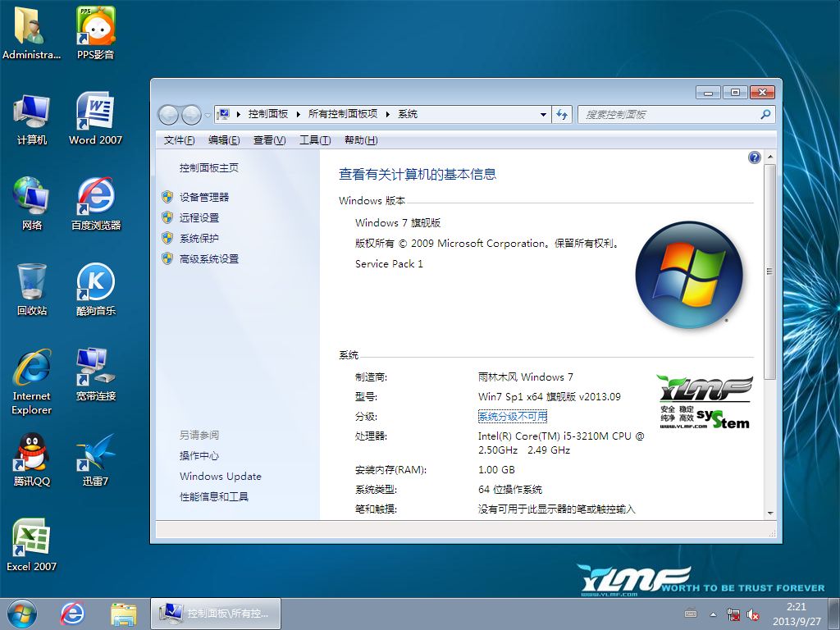Open 系统保护 from the sidebar

click(199, 239)
